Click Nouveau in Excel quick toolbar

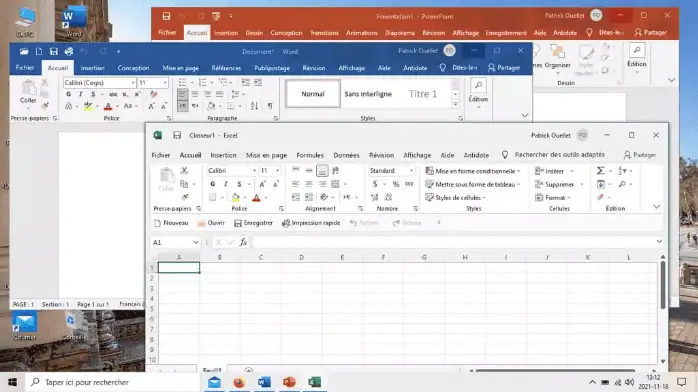[171, 223]
